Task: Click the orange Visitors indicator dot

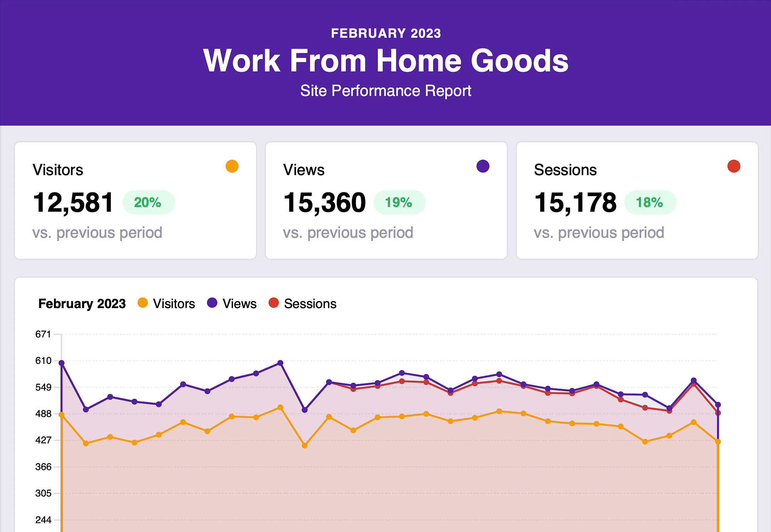Action: tap(232, 167)
